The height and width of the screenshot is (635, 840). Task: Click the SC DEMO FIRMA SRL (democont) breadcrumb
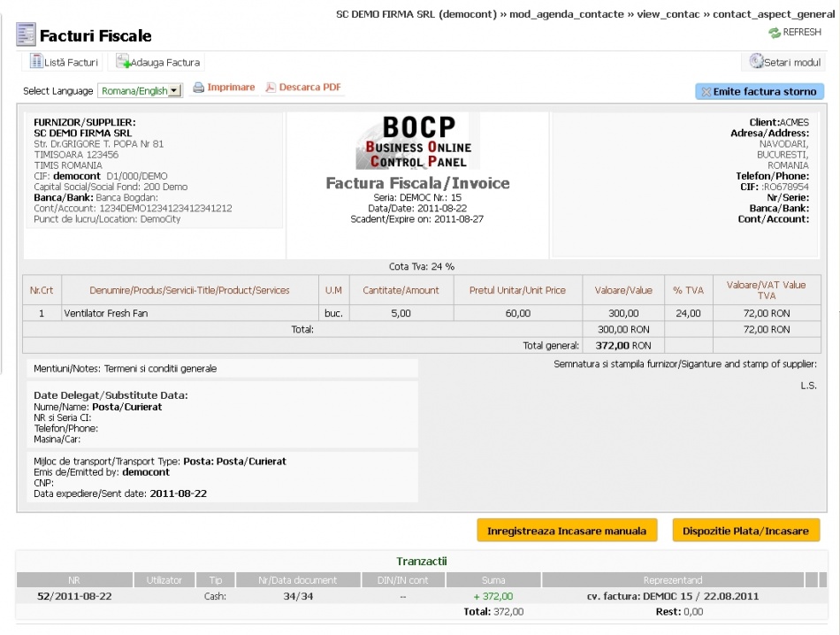[x=416, y=14]
